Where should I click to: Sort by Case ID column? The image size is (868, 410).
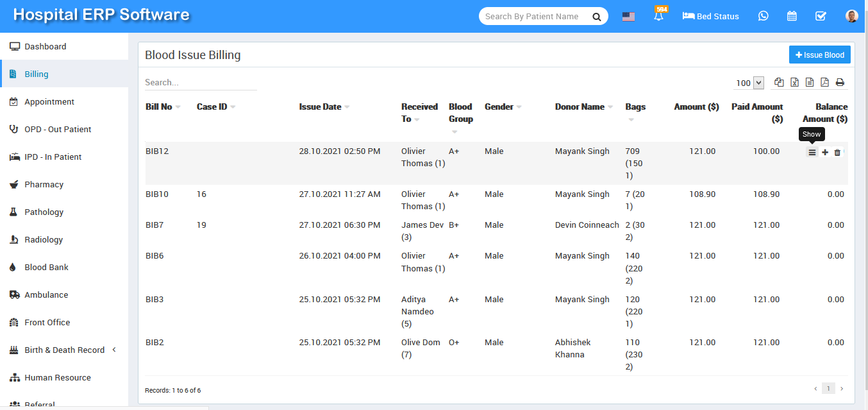point(216,107)
